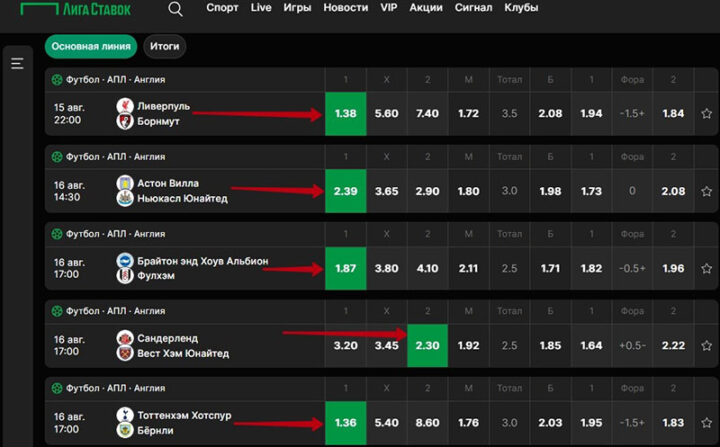
Task: Select handicap odds 2.22 Sunderland match
Action: coord(673,345)
